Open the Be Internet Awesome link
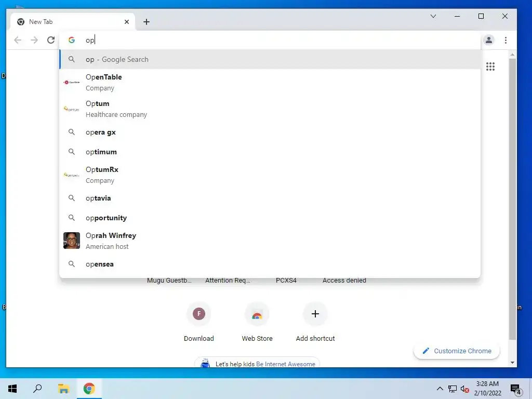Viewport: 532px width, 399px height. (x=286, y=364)
